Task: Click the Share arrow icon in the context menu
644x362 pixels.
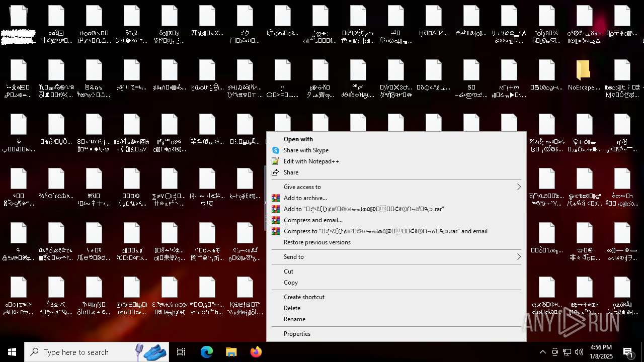Action: point(275,172)
